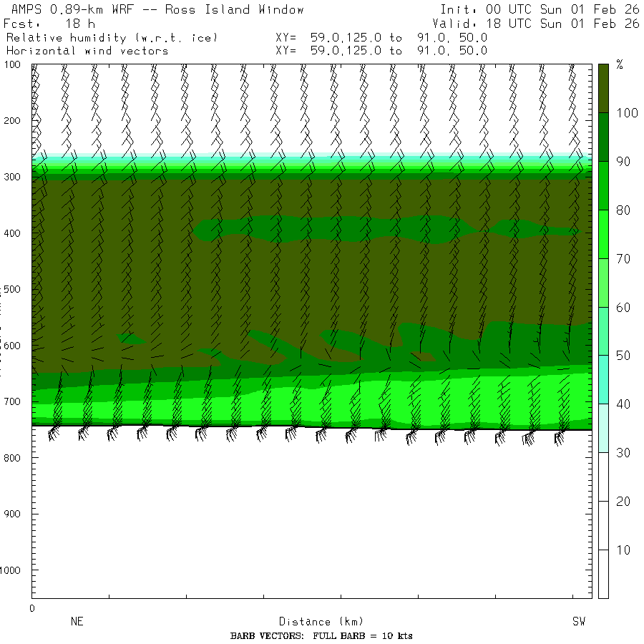Image resolution: width=644 pixels, height=644 pixels.
Task: Click the 'SW' endpoint label
Action: point(579,621)
